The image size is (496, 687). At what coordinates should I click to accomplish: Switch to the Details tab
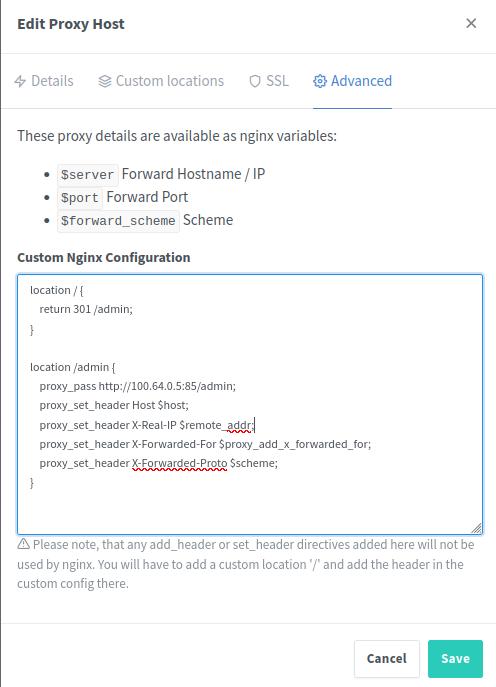[44, 81]
